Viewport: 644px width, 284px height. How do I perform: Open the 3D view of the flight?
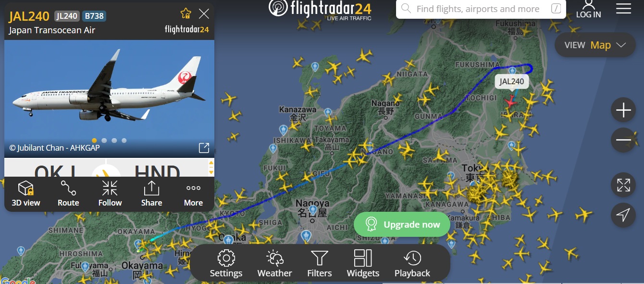(26, 194)
